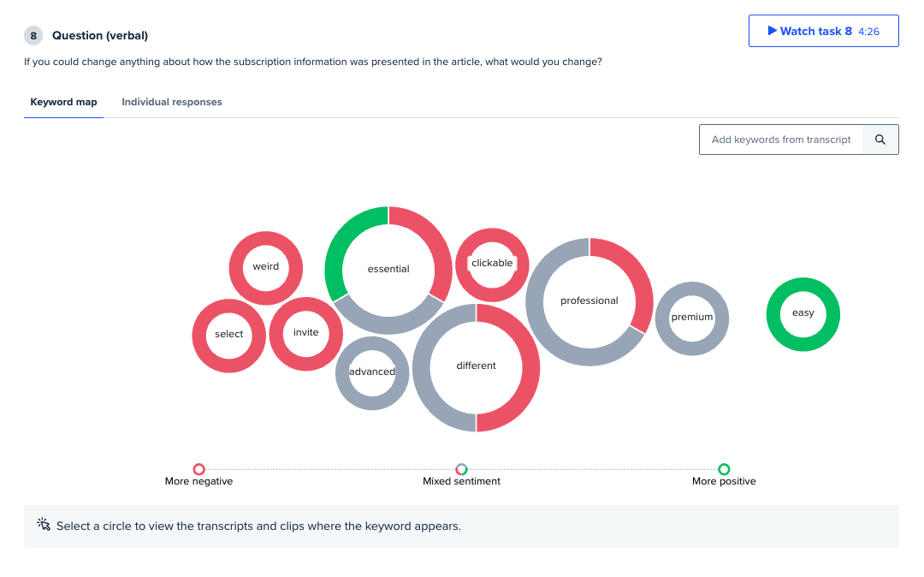The width and height of the screenshot is (924, 577).
Task: Click the play icon on Watch task 8
Action: pyautogui.click(x=772, y=31)
